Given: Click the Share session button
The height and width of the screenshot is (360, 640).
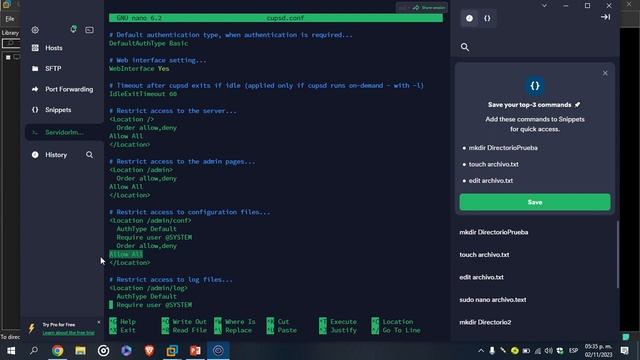Looking at the screenshot, I should pos(429,8).
